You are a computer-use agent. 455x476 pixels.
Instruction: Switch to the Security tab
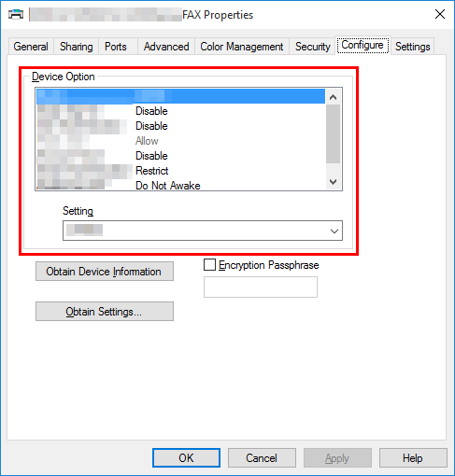coord(313,47)
